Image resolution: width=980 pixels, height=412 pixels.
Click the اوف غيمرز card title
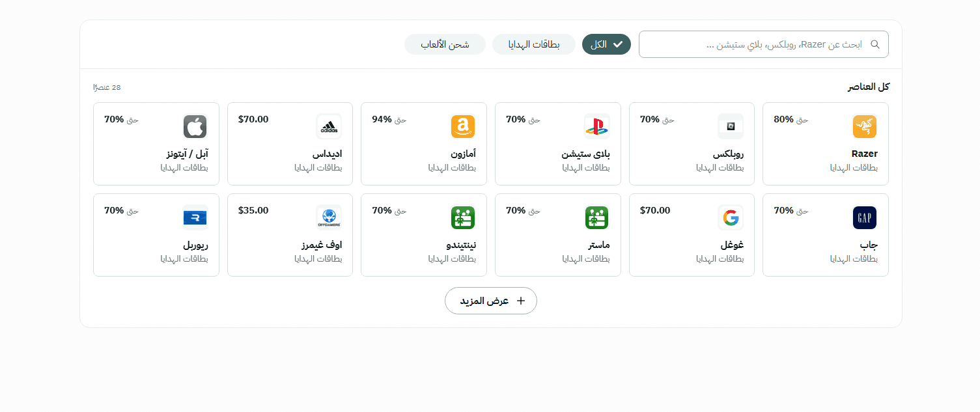point(322,245)
